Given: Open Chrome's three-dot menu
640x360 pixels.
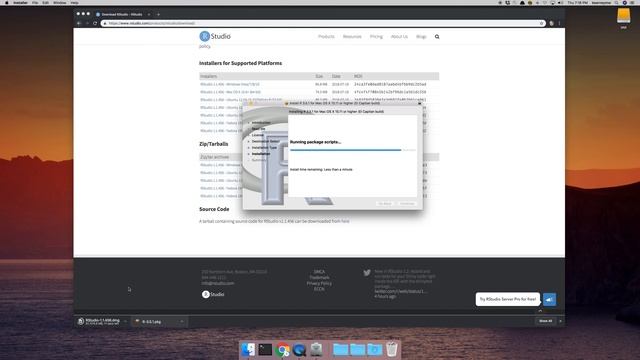Looking at the screenshot, I should point(560,23).
